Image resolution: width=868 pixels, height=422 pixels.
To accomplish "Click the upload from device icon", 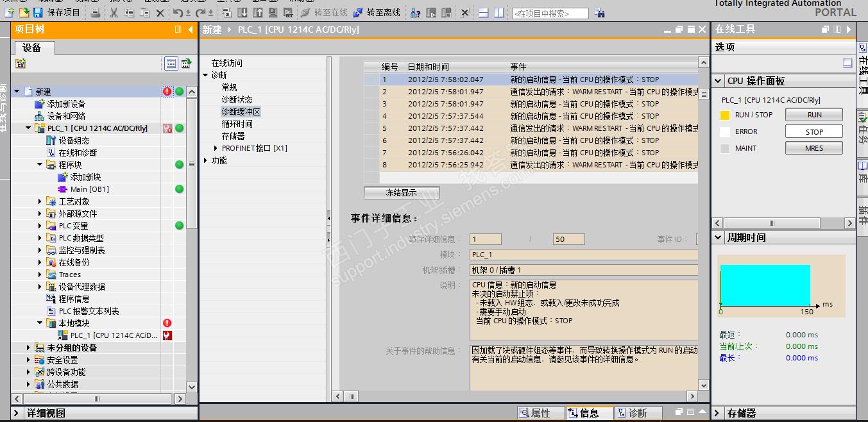I will point(257,12).
